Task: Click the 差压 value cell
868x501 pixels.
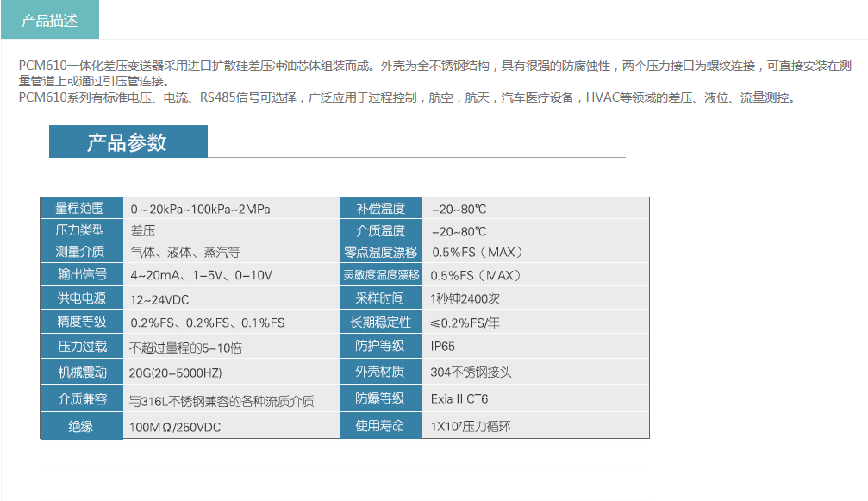Action: (143, 231)
